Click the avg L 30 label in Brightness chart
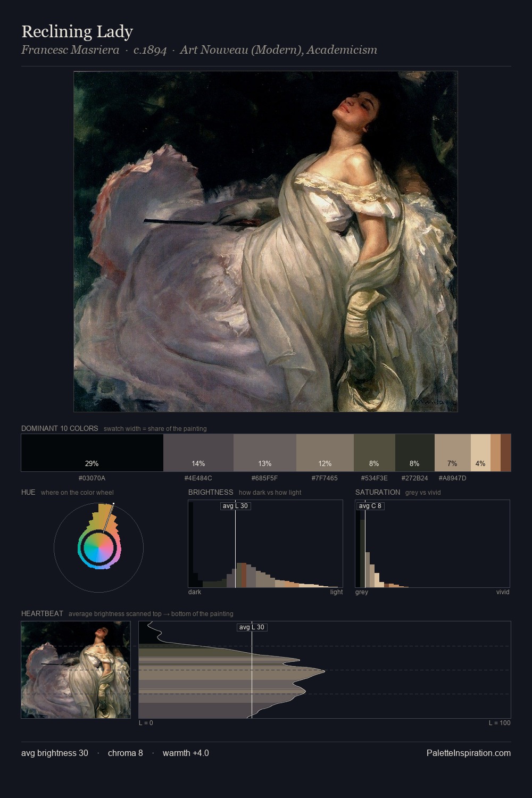The image size is (532, 798). [x=235, y=506]
